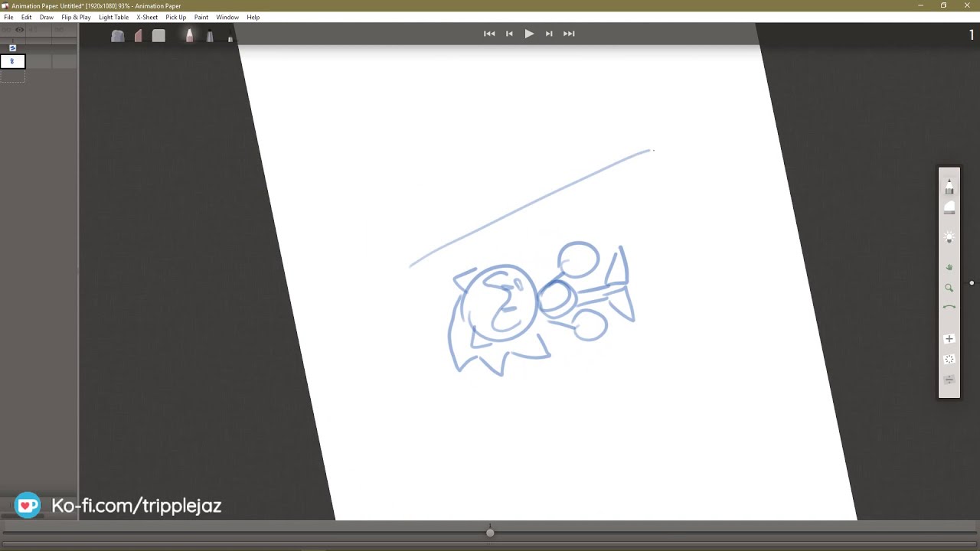Choose the eraser tool in right toolbar
This screenshot has width=980, height=551.
(949, 207)
